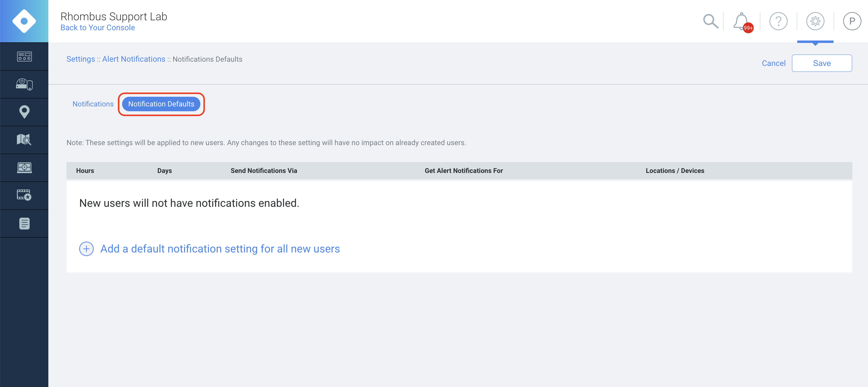Image resolution: width=868 pixels, height=387 pixels.
Task: Open the settings gear icon
Action: [x=815, y=21]
